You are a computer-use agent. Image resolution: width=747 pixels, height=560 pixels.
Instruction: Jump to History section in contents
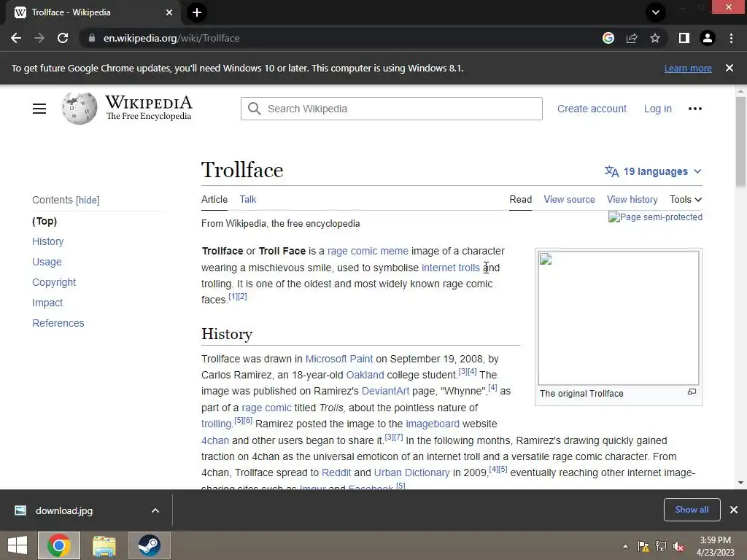tap(47, 241)
